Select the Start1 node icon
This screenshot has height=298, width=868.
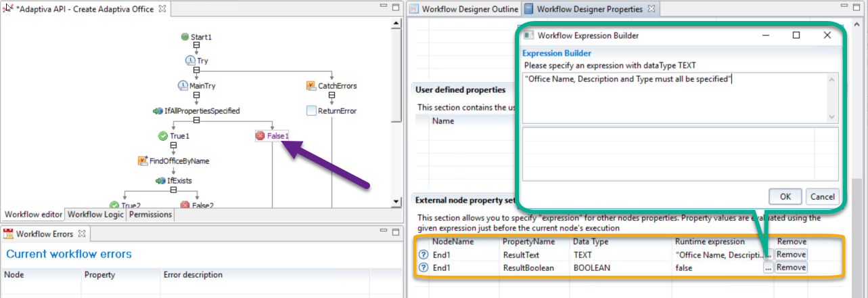tap(185, 37)
